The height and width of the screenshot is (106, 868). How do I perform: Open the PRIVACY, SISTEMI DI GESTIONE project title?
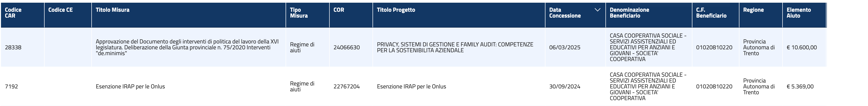click(455, 47)
